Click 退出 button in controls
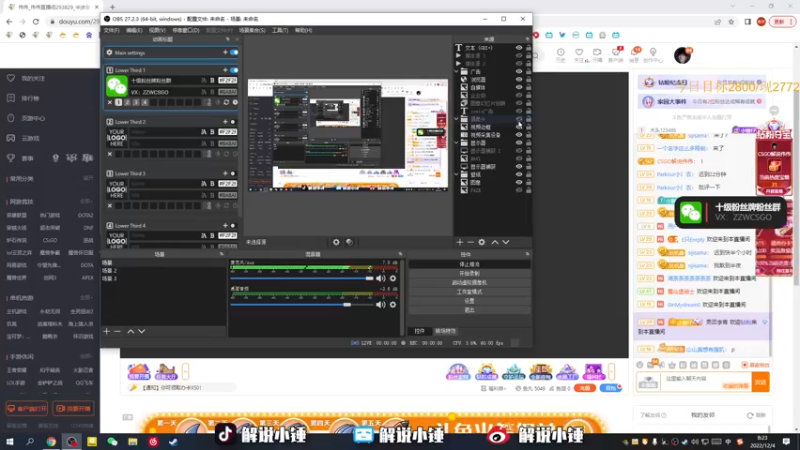 469,310
